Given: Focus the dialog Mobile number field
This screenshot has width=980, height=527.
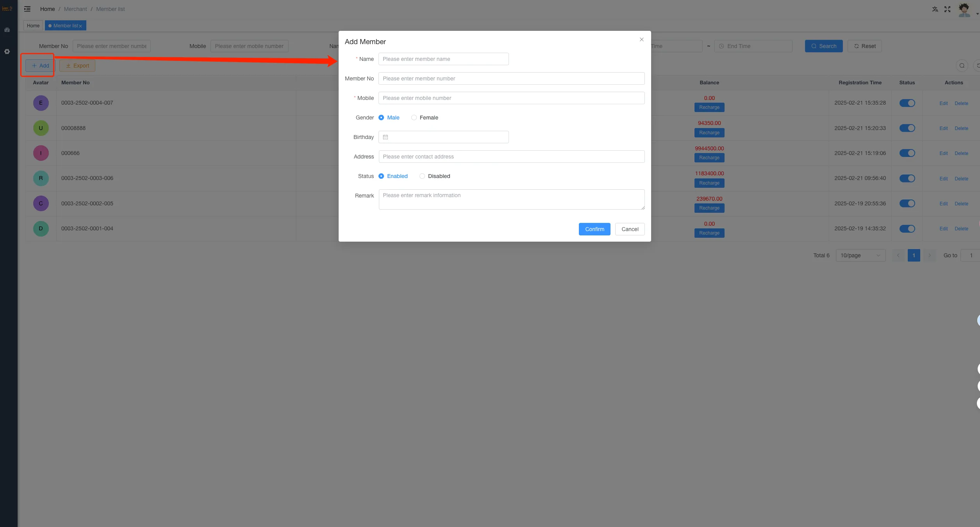Looking at the screenshot, I should pyautogui.click(x=511, y=98).
